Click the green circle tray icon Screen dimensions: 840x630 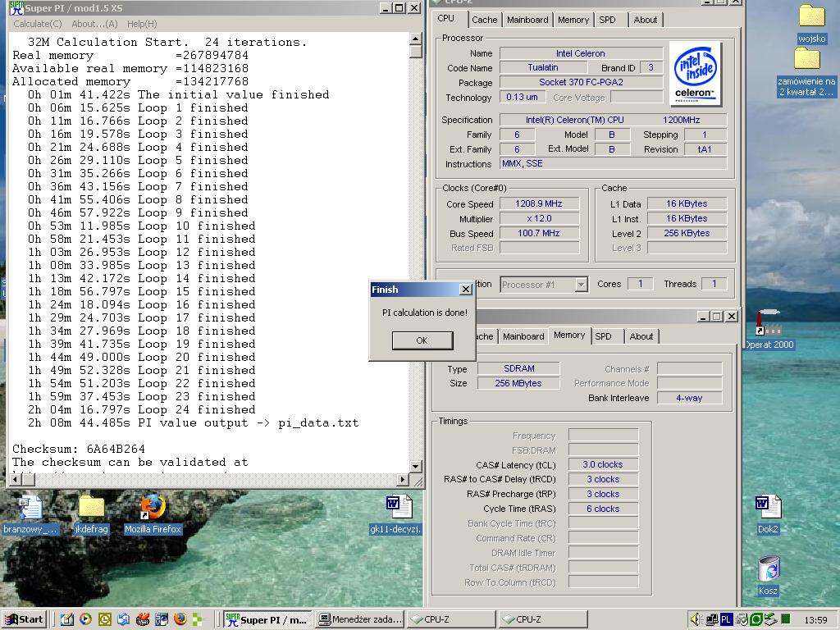756,620
